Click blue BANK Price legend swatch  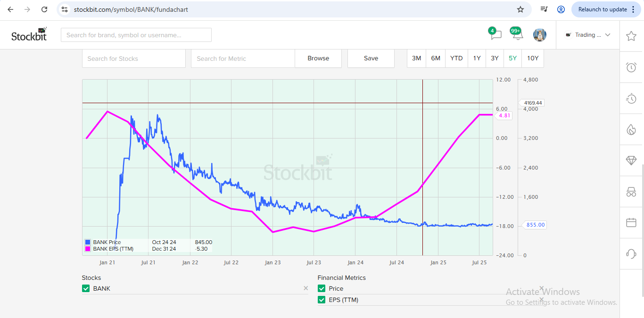(x=87, y=242)
